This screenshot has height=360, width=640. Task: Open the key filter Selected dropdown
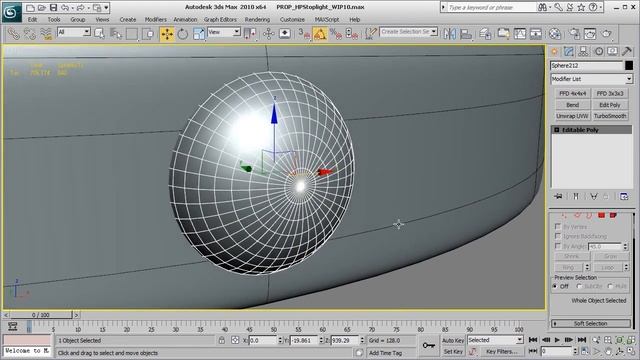[495, 340]
